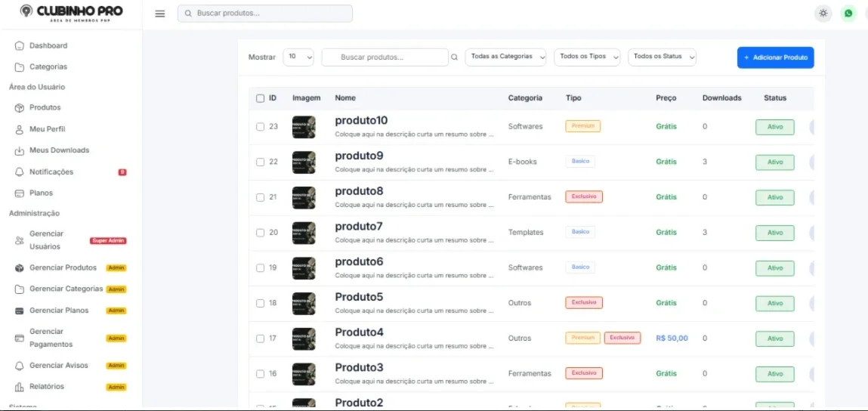This screenshot has height=411, width=868.
Task: Click the Premium badge on produto10
Action: 582,126
